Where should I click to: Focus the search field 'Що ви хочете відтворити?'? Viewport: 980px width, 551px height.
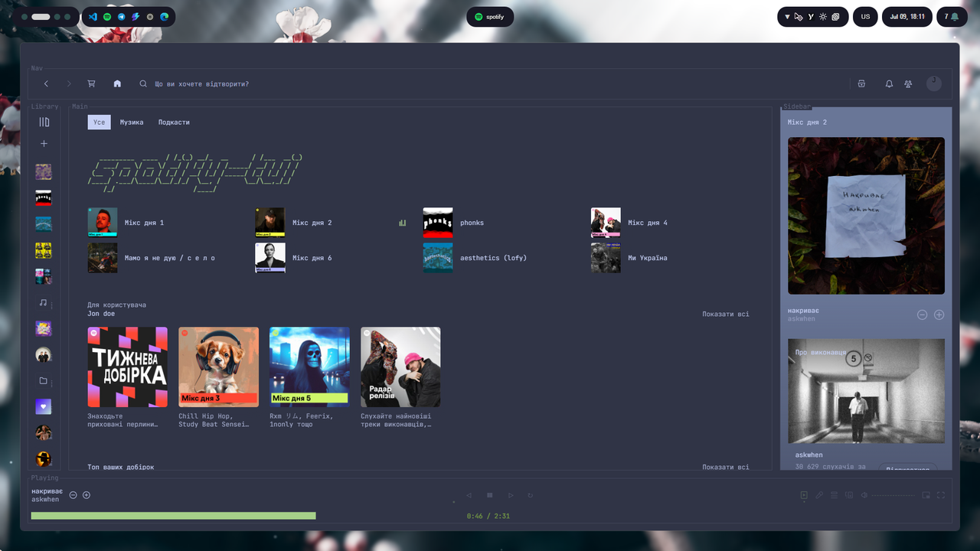point(201,84)
